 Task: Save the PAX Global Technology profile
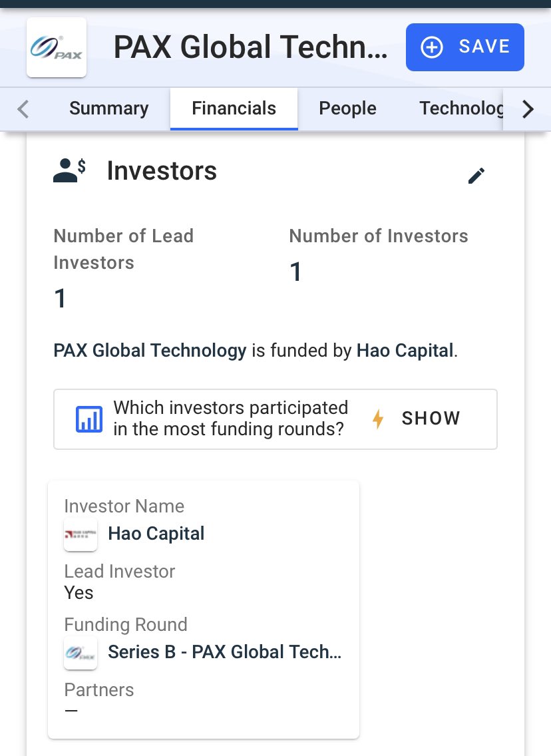point(464,47)
